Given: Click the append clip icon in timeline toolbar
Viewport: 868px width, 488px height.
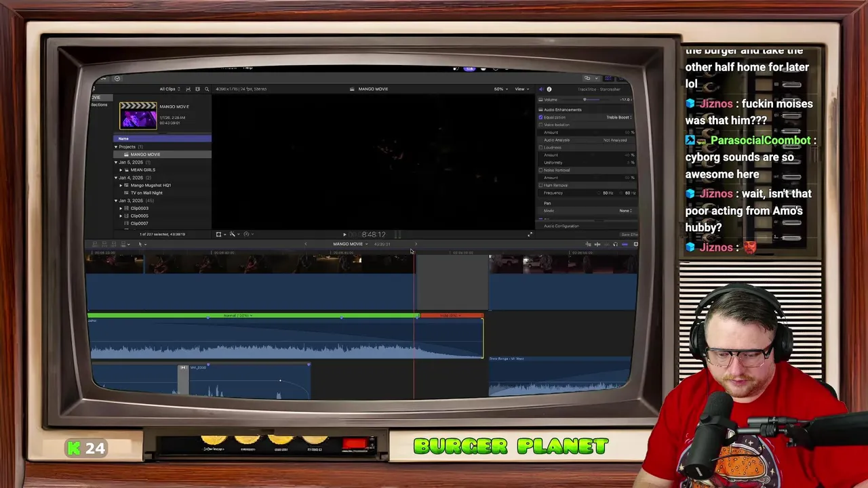Looking at the screenshot, I should tap(114, 244).
